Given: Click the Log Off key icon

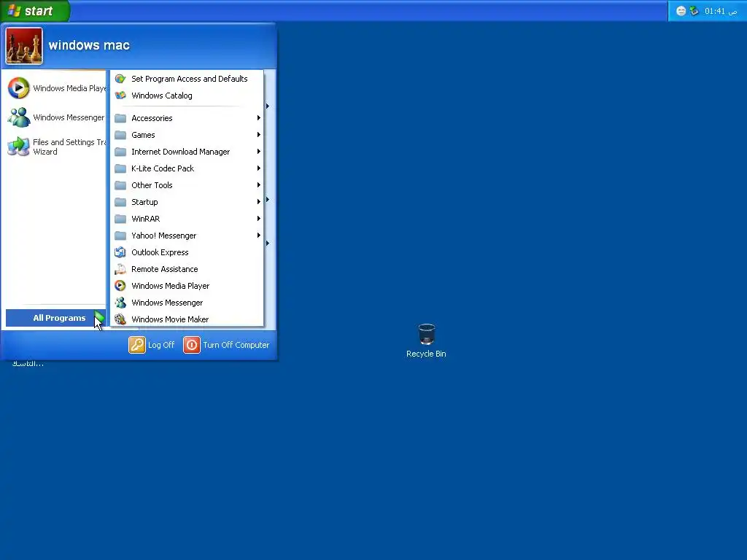Looking at the screenshot, I should [136, 345].
